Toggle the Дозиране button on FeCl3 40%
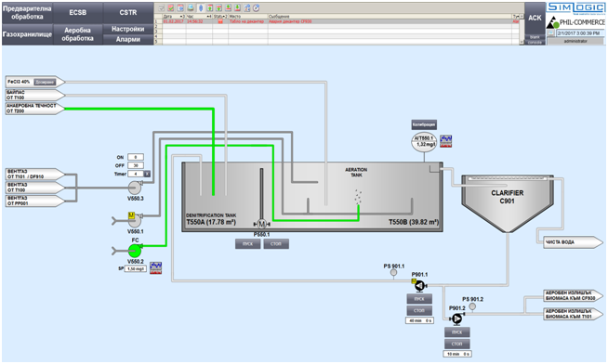608x364 pixels. point(45,82)
